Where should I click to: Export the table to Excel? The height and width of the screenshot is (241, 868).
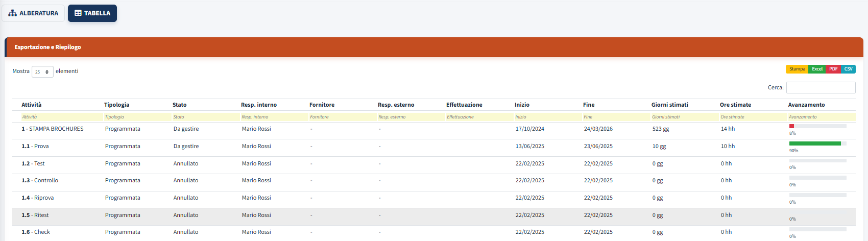tap(817, 69)
